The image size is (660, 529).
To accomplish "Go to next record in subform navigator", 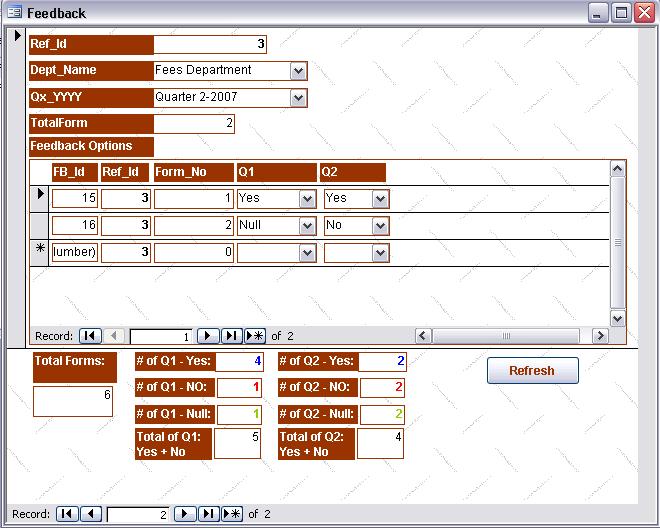I will (208, 335).
